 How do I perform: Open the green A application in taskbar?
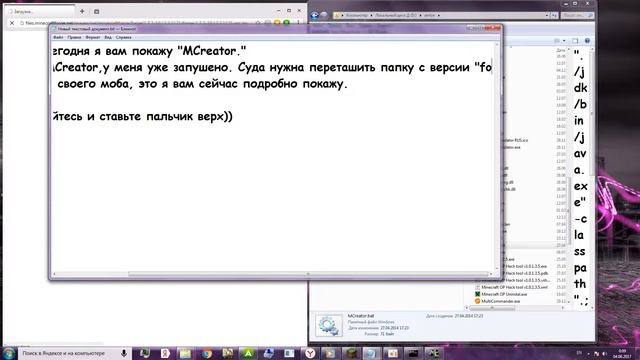pos(248,353)
